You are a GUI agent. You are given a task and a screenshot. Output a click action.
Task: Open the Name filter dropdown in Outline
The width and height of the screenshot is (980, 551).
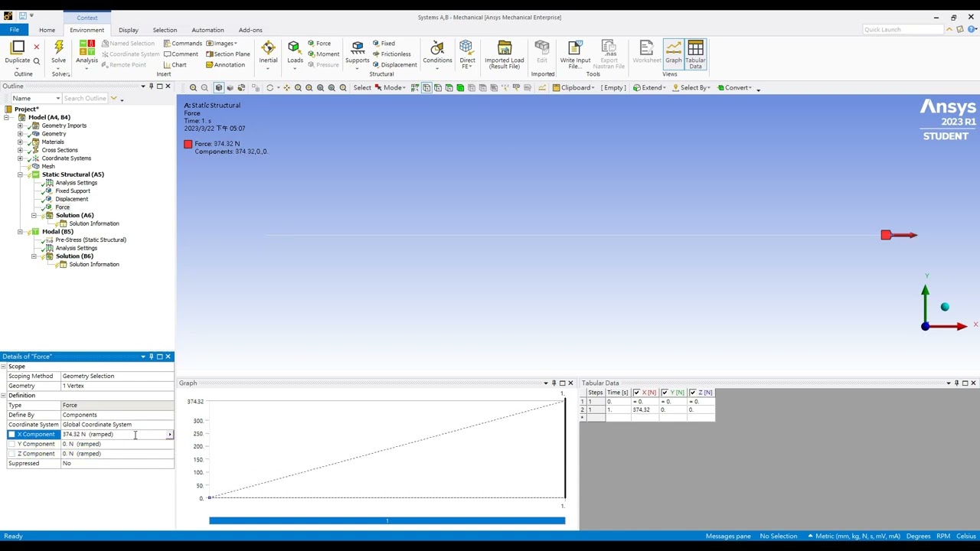point(57,99)
